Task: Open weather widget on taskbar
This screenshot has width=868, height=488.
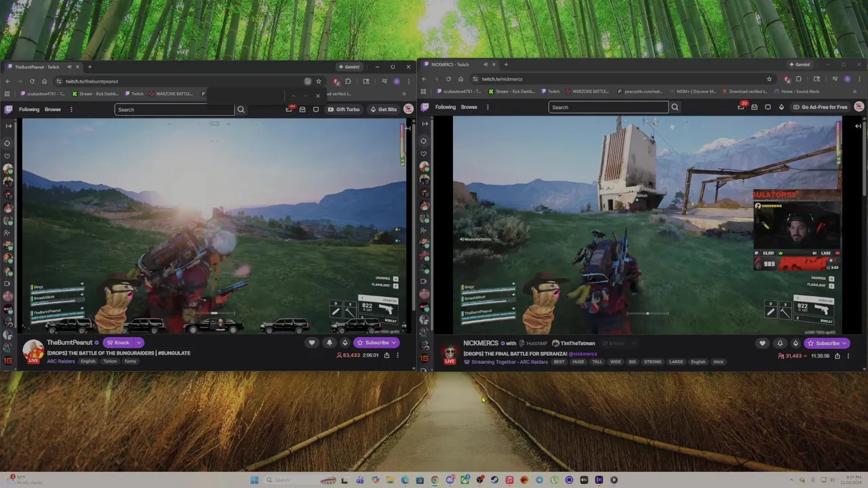Action: tap(24, 480)
